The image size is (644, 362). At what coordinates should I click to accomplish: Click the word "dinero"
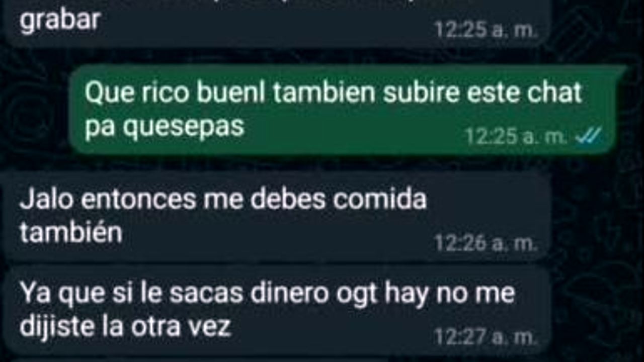tap(289, 293)
